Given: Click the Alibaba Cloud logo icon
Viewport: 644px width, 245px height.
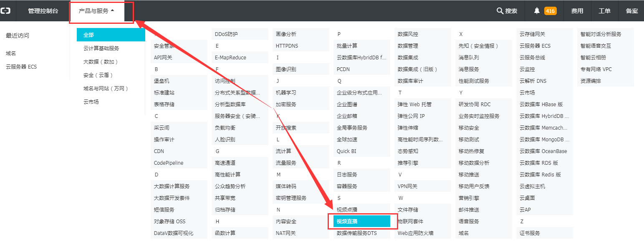Looking at the screenshot, I should click(5, 11).
